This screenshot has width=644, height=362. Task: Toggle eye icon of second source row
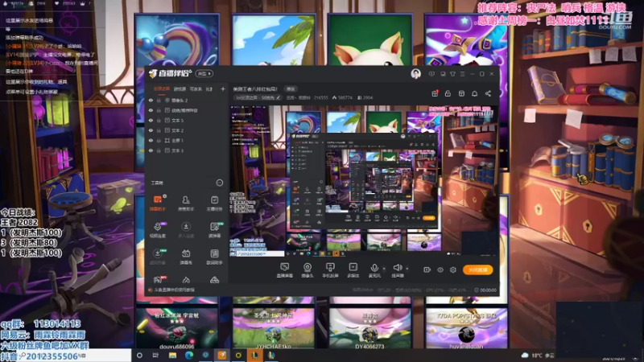point(151,110)
